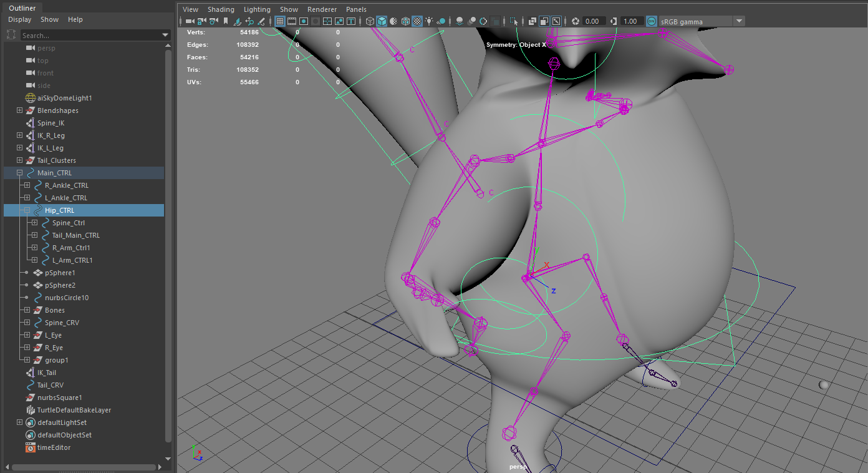Screen dimensions: 868x473
Task: Click the image plane icon
Action: [237, 21]
